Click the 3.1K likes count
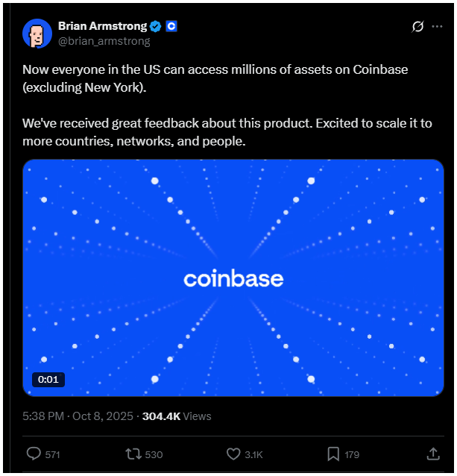 254,454
